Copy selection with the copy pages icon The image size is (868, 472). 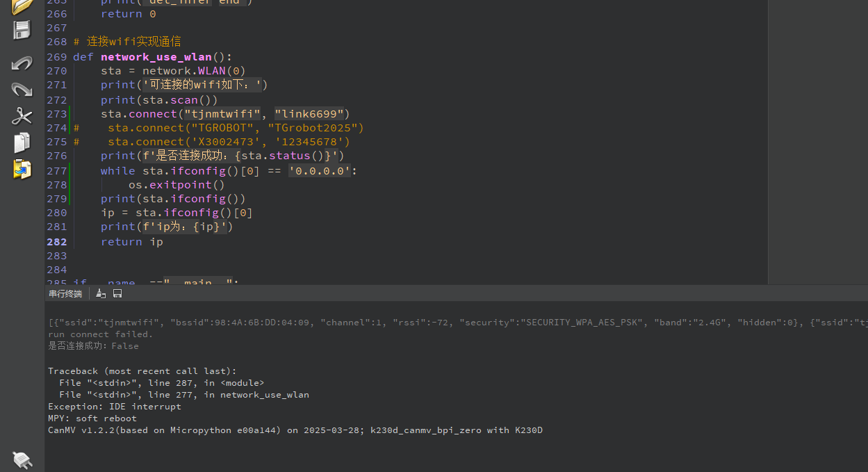[22, 143]
